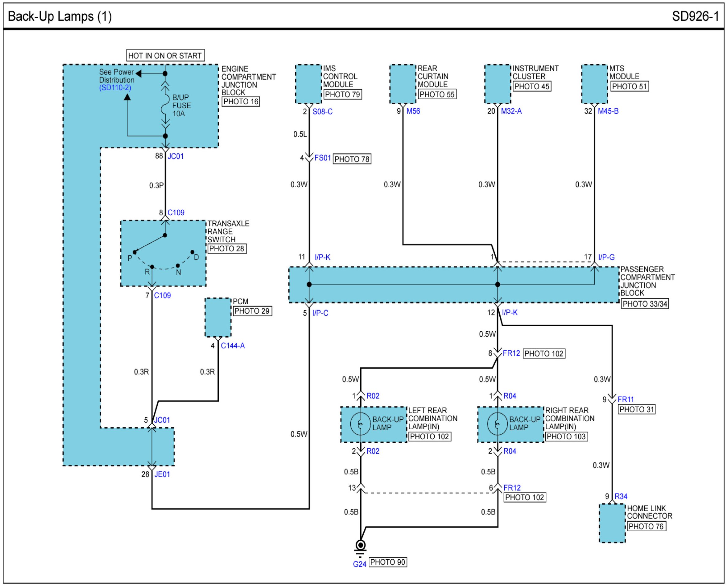Image resolution: width=728 pixels, height=587 pixels.
Task: Click the JC01 connector label at pin 88
Action: pyautogui.click(x=175, y=156)
